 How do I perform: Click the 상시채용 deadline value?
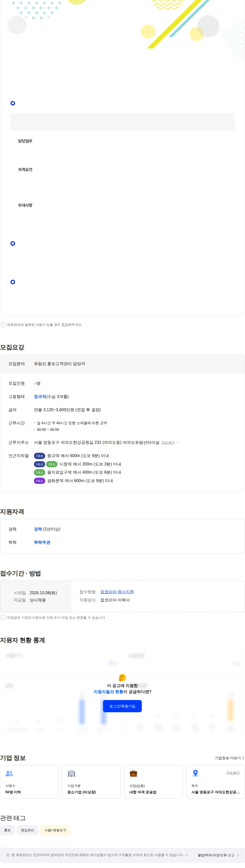click(x=38, y=600)
